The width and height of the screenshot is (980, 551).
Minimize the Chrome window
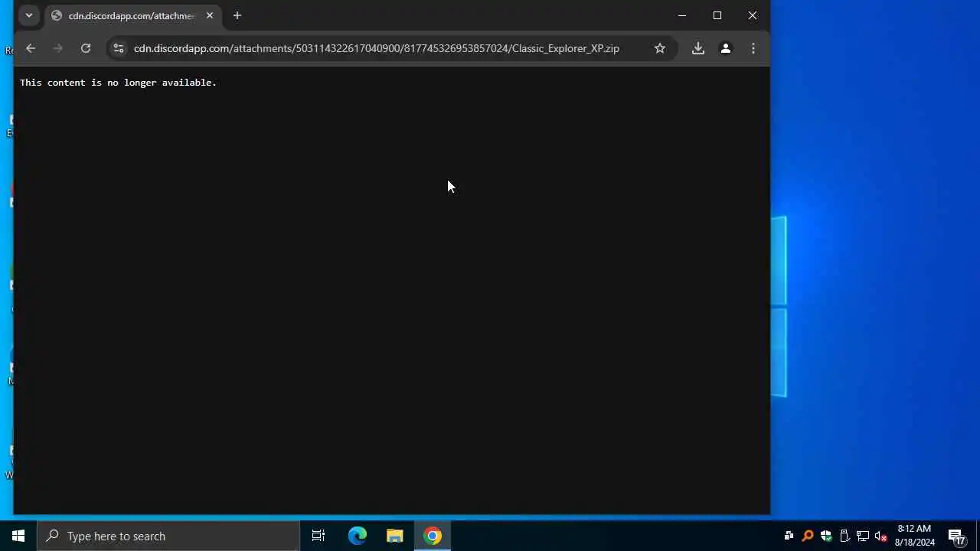(682, 15)
